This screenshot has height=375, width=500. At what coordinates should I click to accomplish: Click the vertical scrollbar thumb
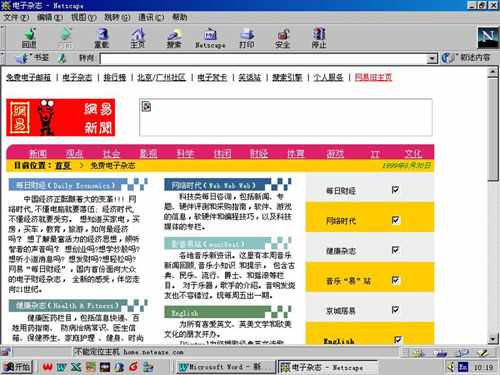click(x=493, y=130)
